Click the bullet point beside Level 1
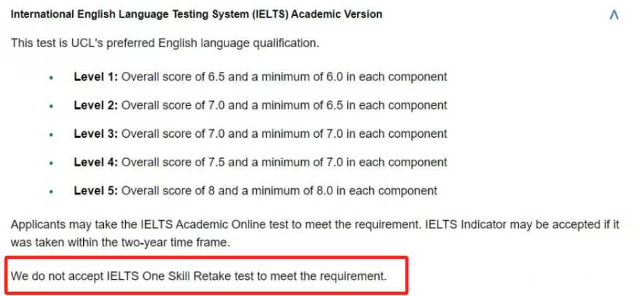The width and height of the screenshot is (644, 296). tap(51, 77)
